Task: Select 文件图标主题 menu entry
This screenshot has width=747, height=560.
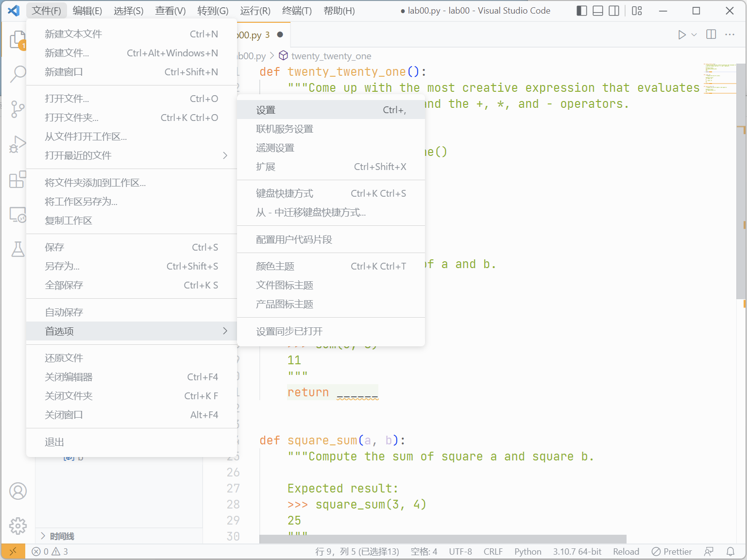Action: (331, 285)
